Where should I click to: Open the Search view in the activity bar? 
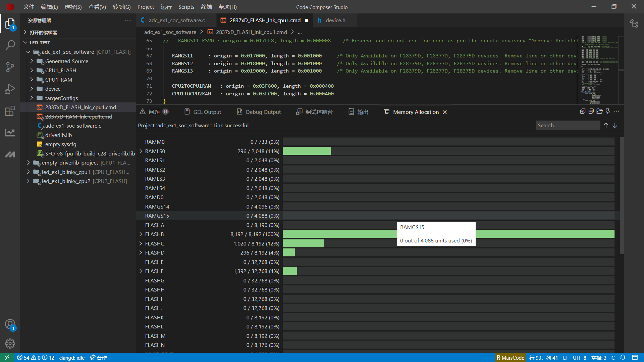10,45
